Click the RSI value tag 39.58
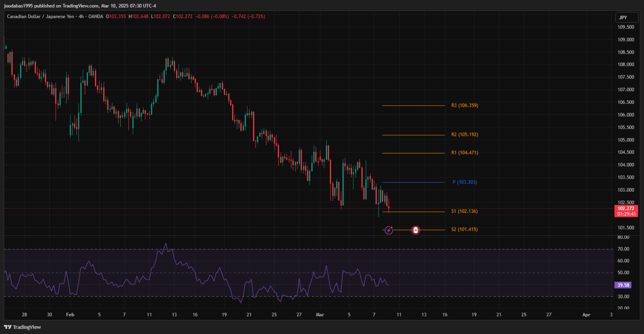This screenshot has height=334, width=644. point(623,285)
